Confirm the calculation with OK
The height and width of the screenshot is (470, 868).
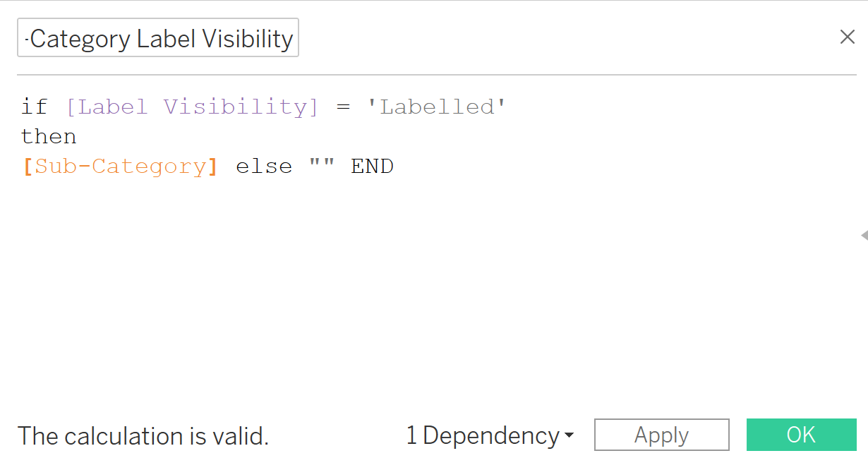(801, 435)
